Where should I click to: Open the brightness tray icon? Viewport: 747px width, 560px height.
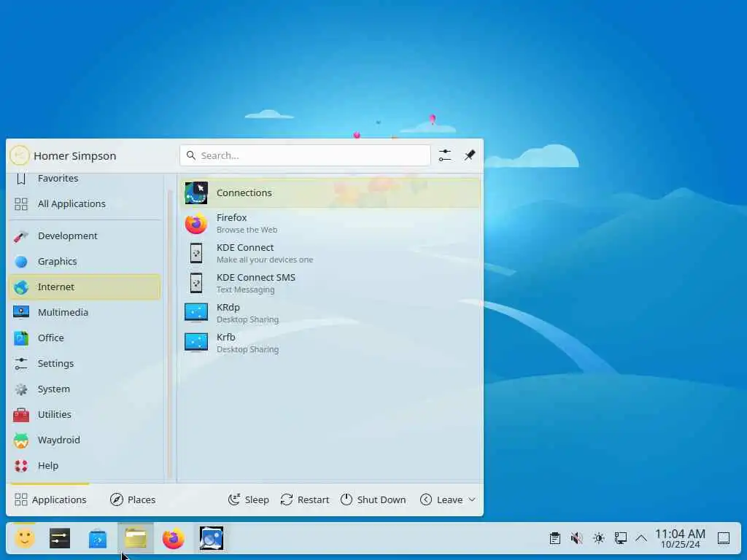[x=599, y=539]
